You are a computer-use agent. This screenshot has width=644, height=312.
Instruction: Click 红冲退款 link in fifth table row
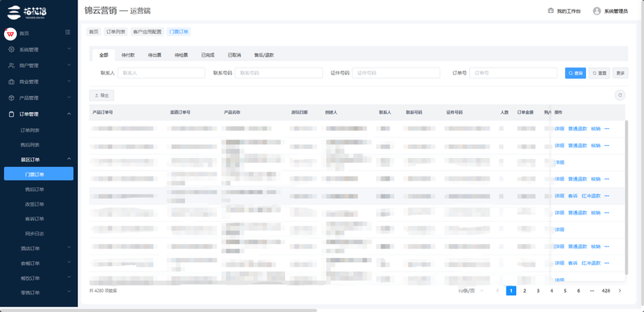point(591,196)
